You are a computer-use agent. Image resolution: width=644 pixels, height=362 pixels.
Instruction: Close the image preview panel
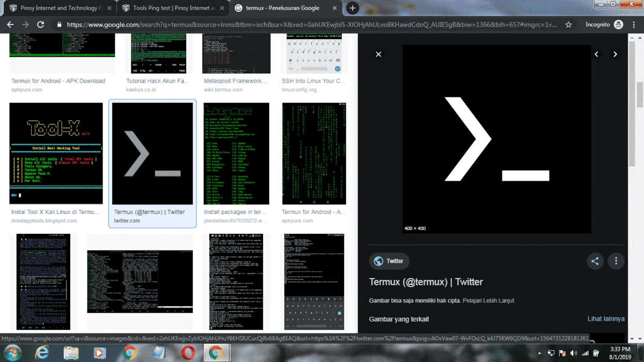(x=378, y=54)
